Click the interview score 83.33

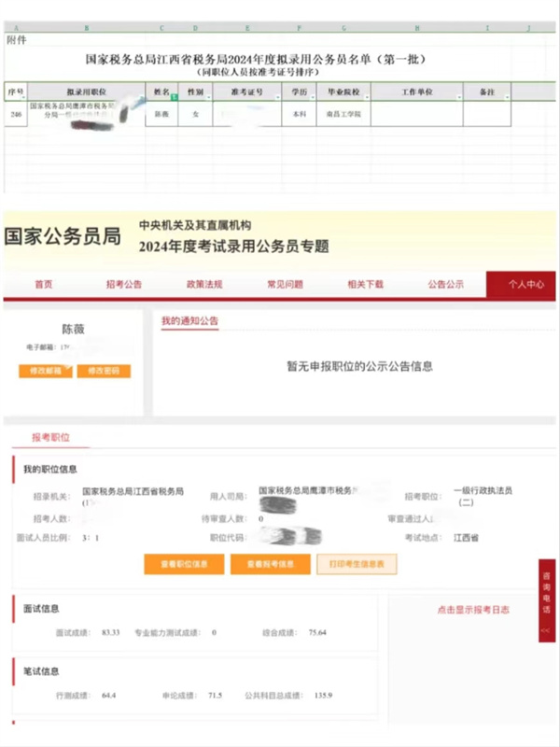[110, 633]
